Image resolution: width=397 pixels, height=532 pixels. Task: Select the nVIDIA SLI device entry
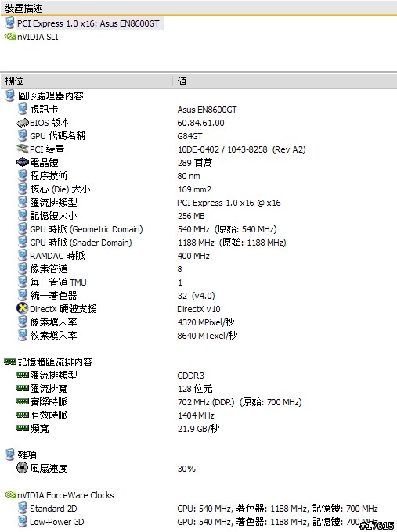click(x=38, y=37)
